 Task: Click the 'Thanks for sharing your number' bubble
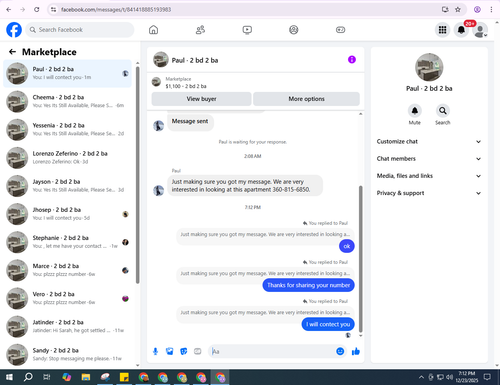[x=308, y=285]
